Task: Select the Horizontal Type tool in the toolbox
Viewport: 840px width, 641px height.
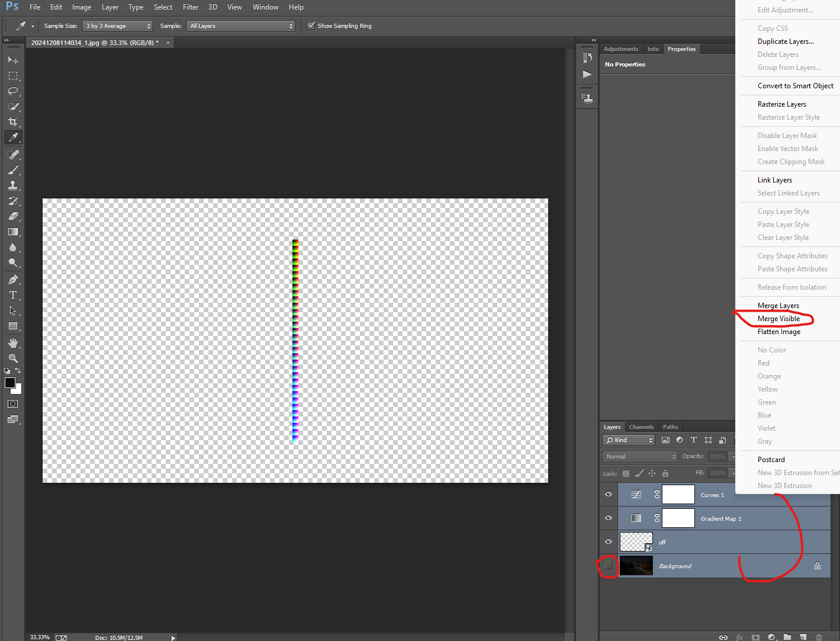Action: tap(13, 295)
